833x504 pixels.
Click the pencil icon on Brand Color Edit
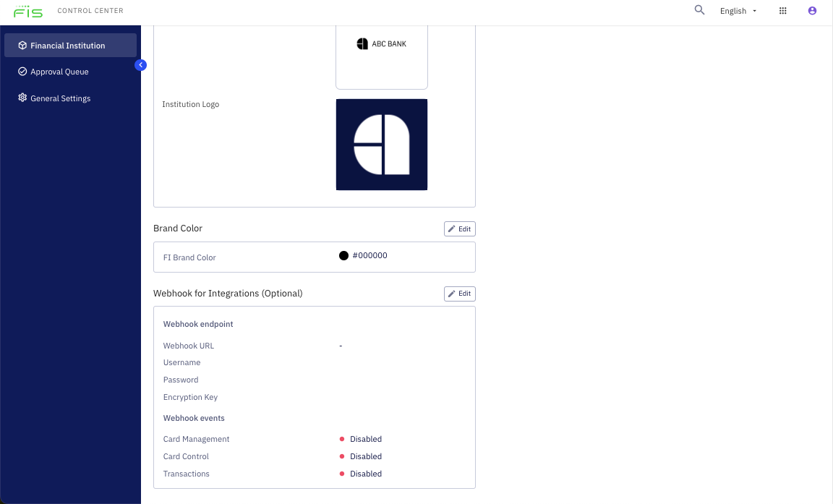(x=453, y=228)
